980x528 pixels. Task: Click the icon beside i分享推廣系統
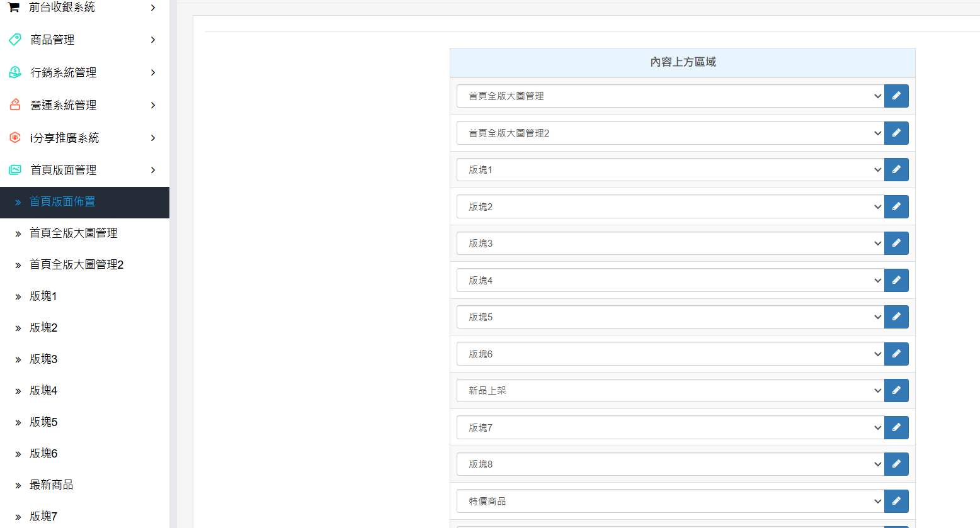tap(15, 137)
